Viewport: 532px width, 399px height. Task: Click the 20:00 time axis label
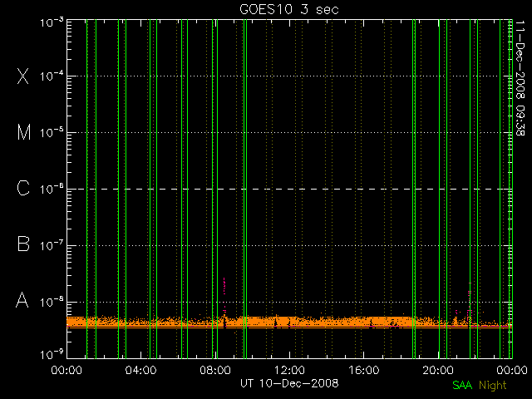438,370
